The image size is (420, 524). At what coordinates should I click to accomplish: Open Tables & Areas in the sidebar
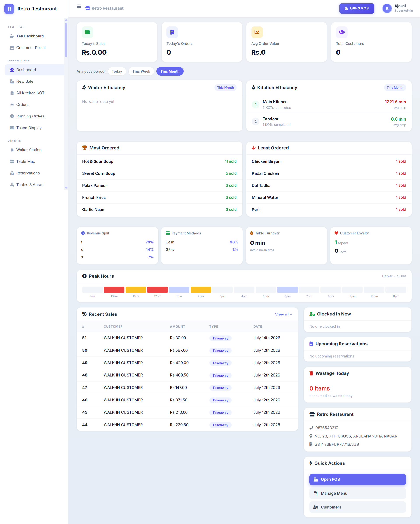[35, 185]
